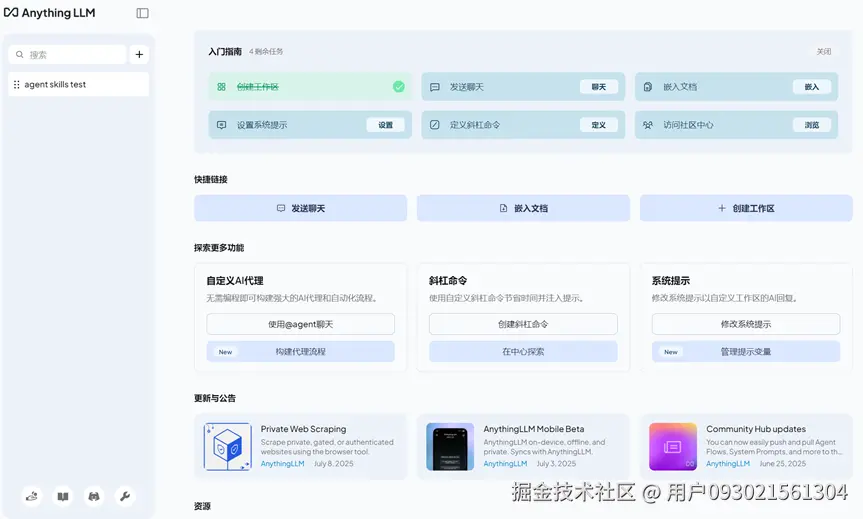Screen dimensions: 863x519
Task: Click the workspace grid icon in 创建工作区 task
Action: [221, 87]
